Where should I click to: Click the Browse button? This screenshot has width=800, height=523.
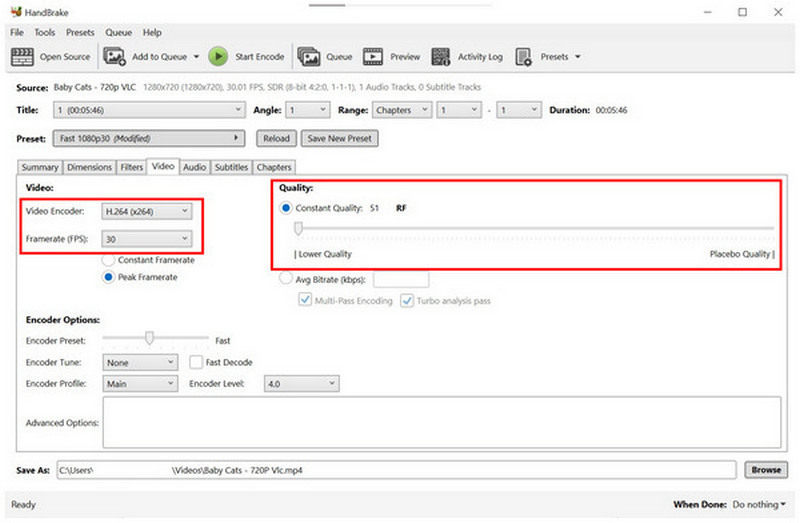pyautogui.click(x=766, y=469)
